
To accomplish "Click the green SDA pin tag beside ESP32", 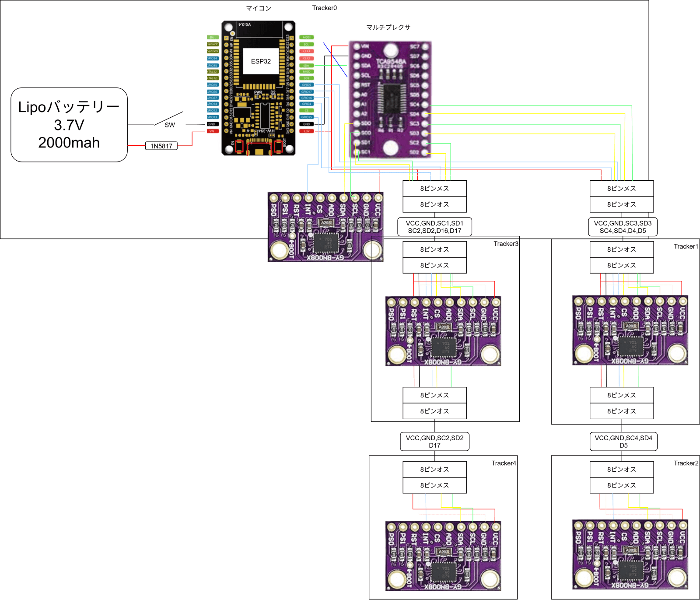I will (306, 66).
